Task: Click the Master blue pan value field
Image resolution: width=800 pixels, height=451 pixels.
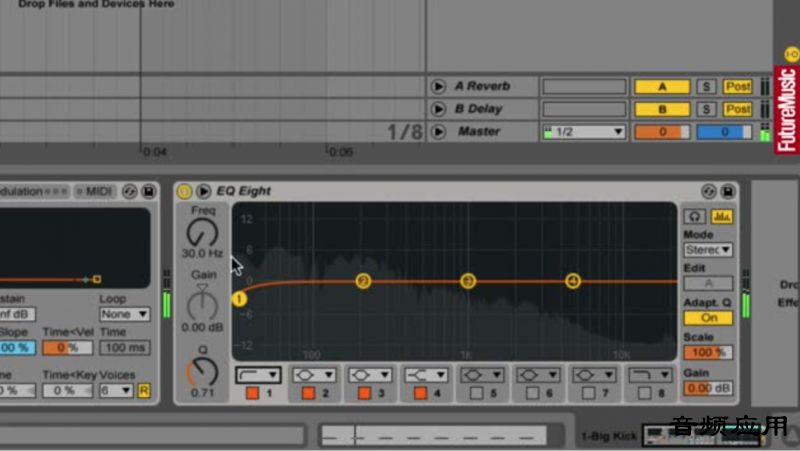Action: 724,132
